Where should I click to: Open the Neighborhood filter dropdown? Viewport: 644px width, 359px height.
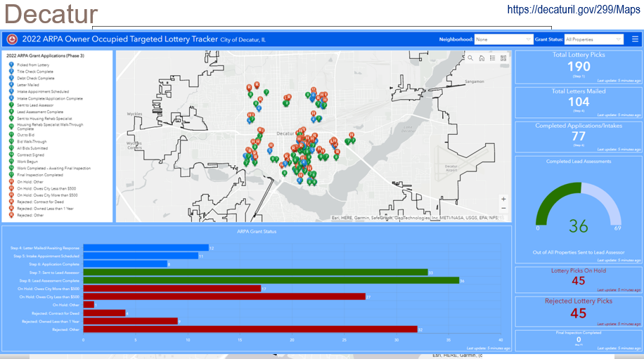coord(503,39)
